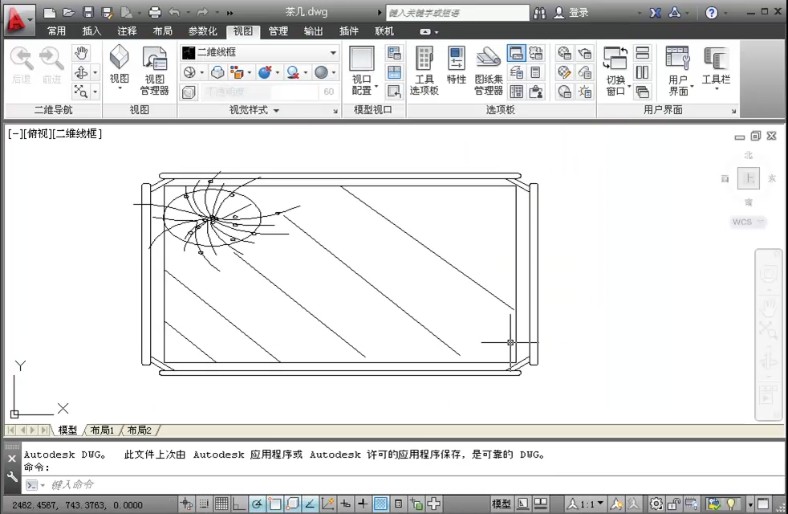Click the 键入命令 command input field
This screenshot has width=788, height=514.
point(402,485)
